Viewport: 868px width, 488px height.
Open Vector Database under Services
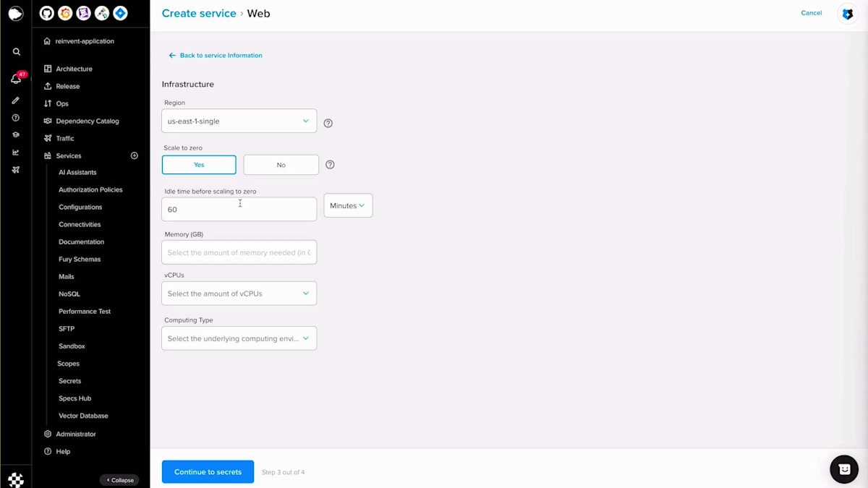coord(83,416)
